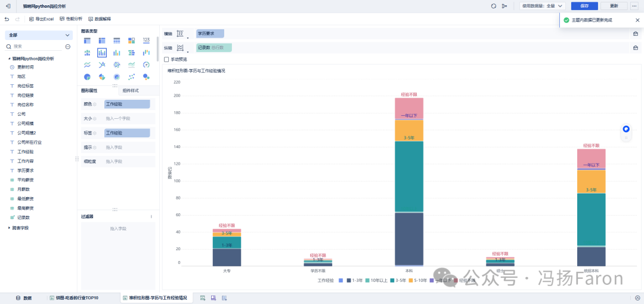Viewport: 644px width, 304px height.
Task: Select the highlighted stacked column chart icon
Action: click(x=102, y=53)
